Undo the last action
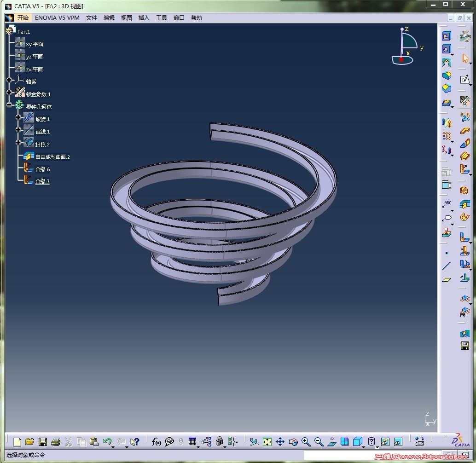The width and height of the screenshot is (476, 463). coord(107,441)
